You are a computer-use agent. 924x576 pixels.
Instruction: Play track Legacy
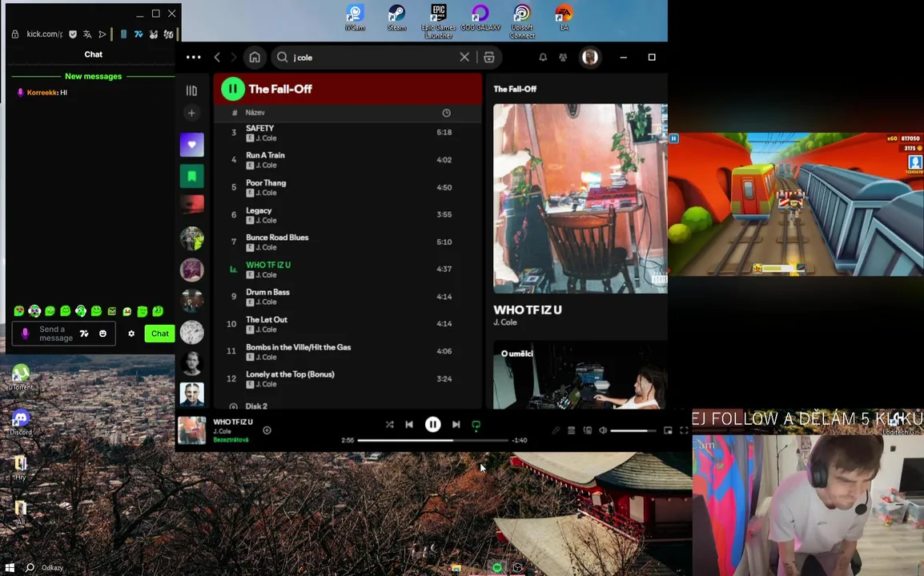(348, 214)
